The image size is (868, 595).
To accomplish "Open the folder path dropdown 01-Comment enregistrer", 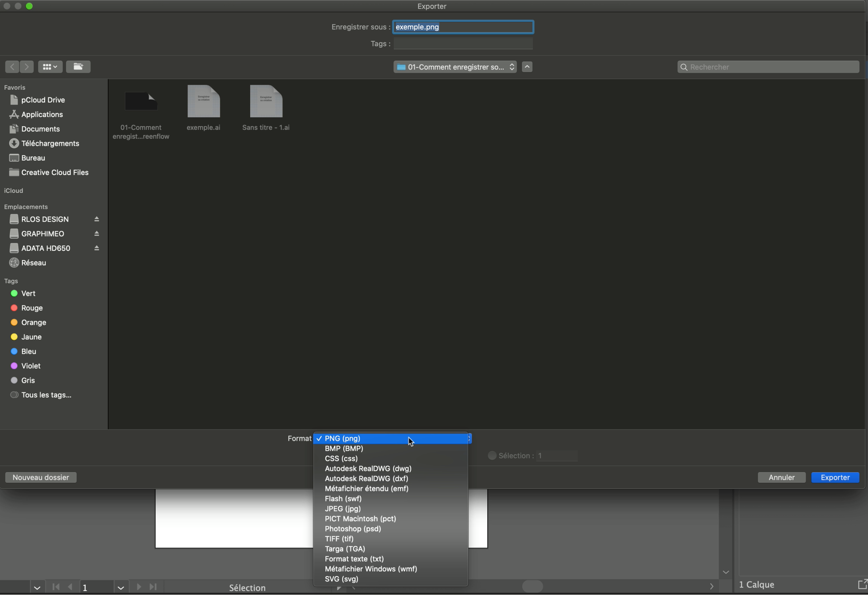I will coord(455,67).
